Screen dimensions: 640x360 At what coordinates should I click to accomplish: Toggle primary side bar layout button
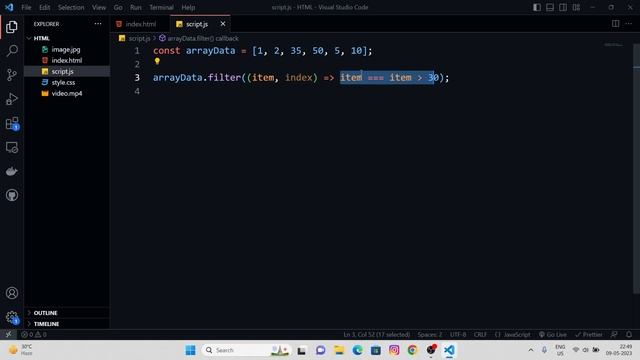(x=537, y=7)
